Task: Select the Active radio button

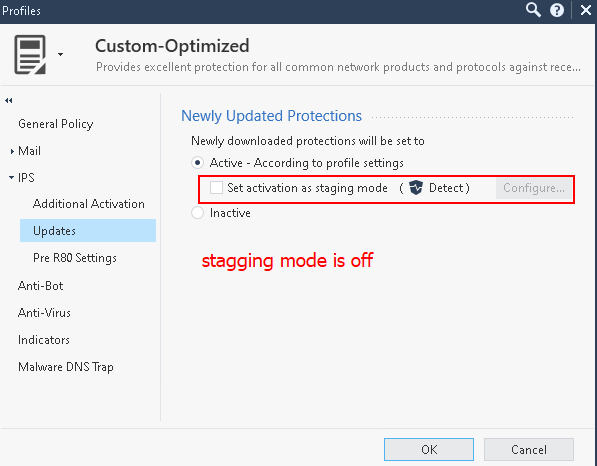Action: pyautogui.click(x=197, y=163)
